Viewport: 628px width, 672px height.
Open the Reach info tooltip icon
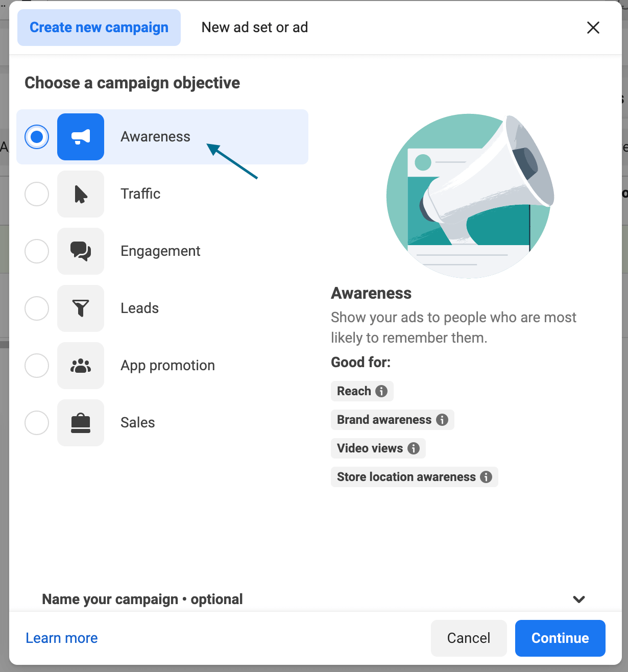tap(381, 391)
